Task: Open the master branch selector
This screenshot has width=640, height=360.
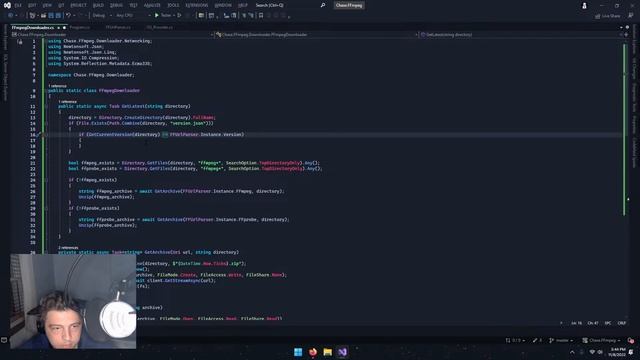Action: (x=560, y=340)
